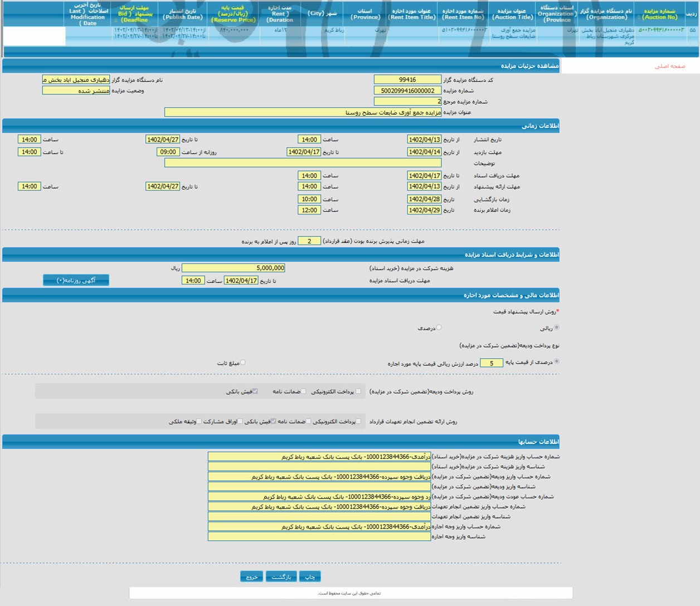The image size is (700, 606).
Task: Click the چاپ (Print) button
Action: (x=310, y=577)
